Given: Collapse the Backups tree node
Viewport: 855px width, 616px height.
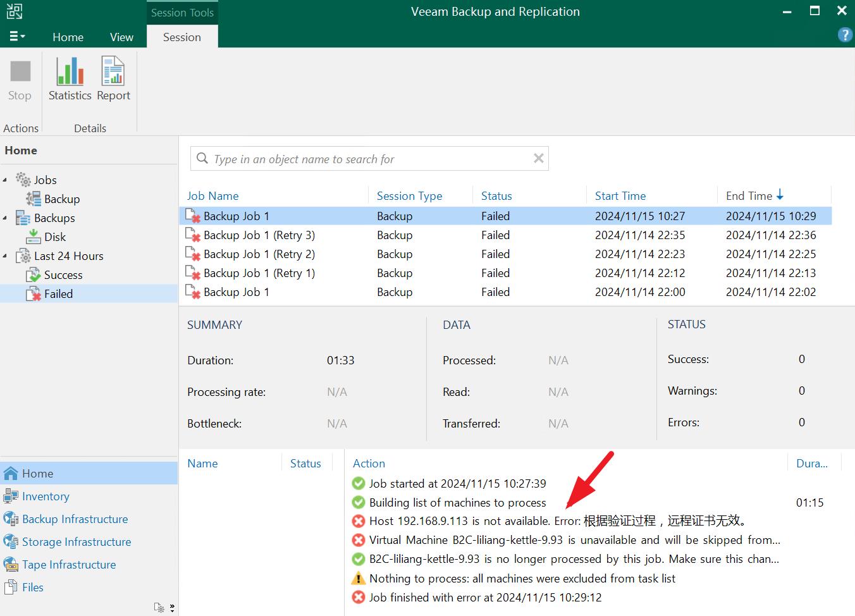Looking at the screenshot, I should pos(5,218).
